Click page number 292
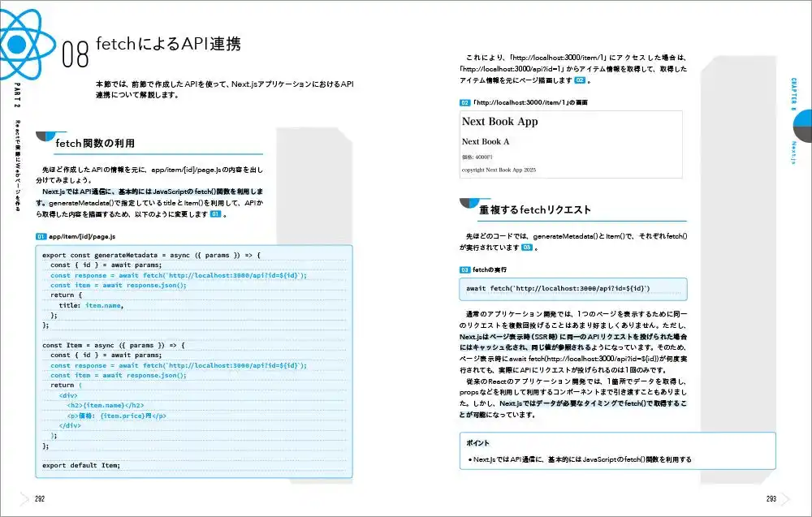The width and height of the screenshot is (812, 517). point(40,499)
